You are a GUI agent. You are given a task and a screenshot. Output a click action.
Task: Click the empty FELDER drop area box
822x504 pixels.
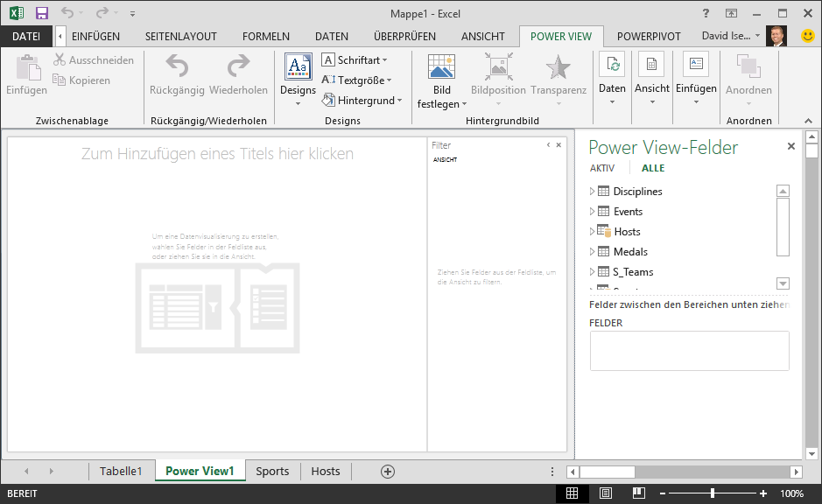click(689, 351)
